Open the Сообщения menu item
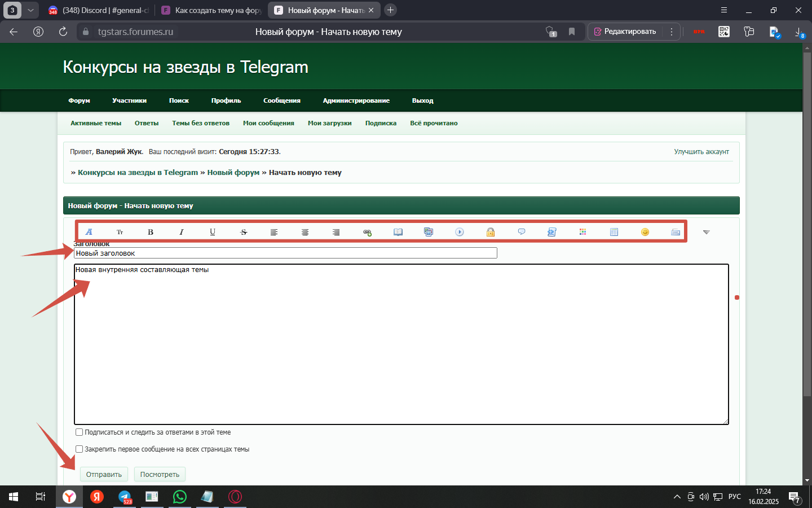This screenshot has width=812, height=508. point(282,100)
